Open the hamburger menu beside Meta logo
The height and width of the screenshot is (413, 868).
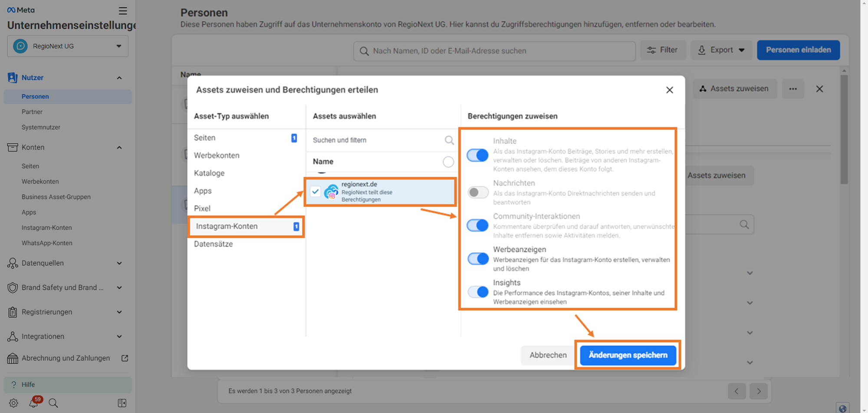pos(123,10)
